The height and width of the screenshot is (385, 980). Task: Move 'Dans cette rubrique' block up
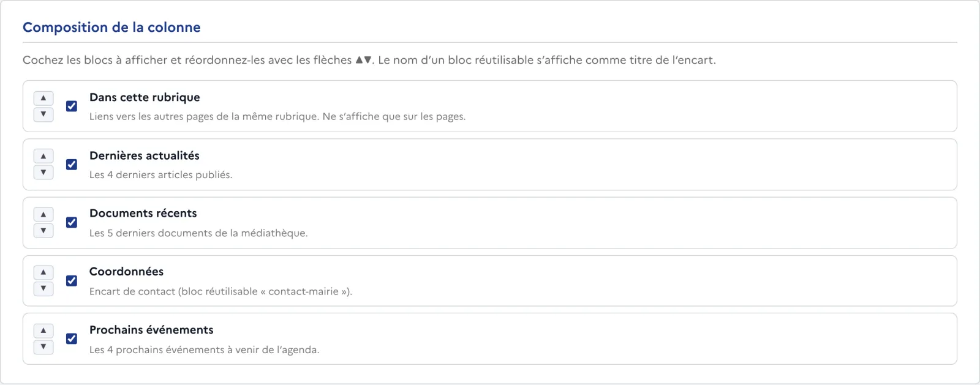click(43, 98)
